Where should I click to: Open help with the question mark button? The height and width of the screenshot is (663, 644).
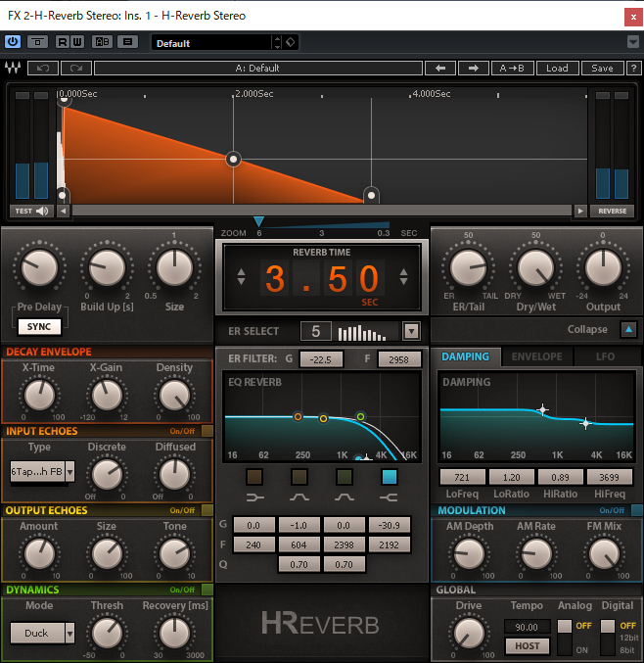point(633,69)
